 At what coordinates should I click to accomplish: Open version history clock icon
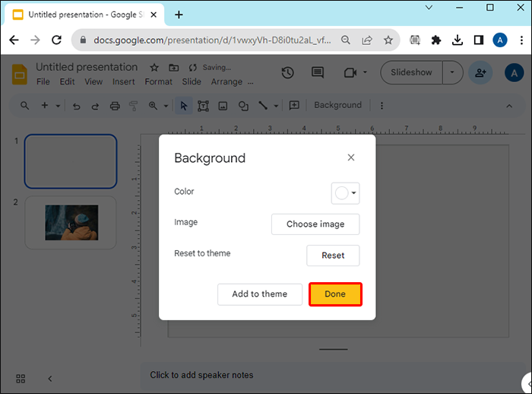pos(287,73)
